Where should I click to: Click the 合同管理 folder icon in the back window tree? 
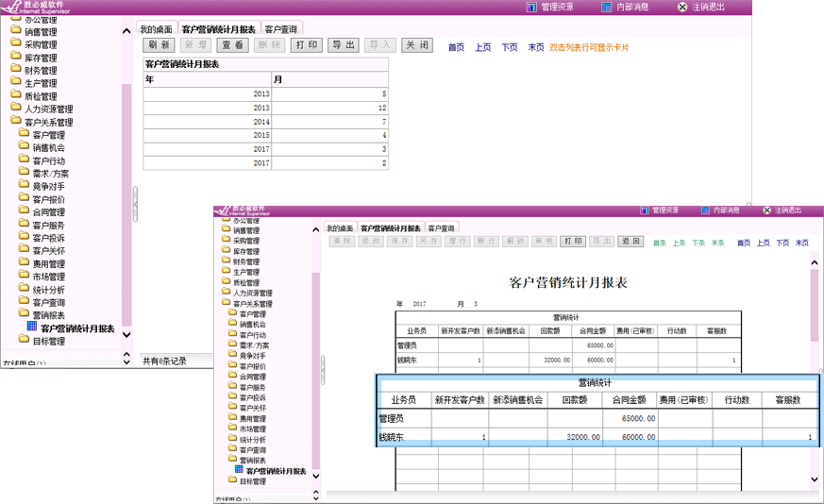pos(24,210)
